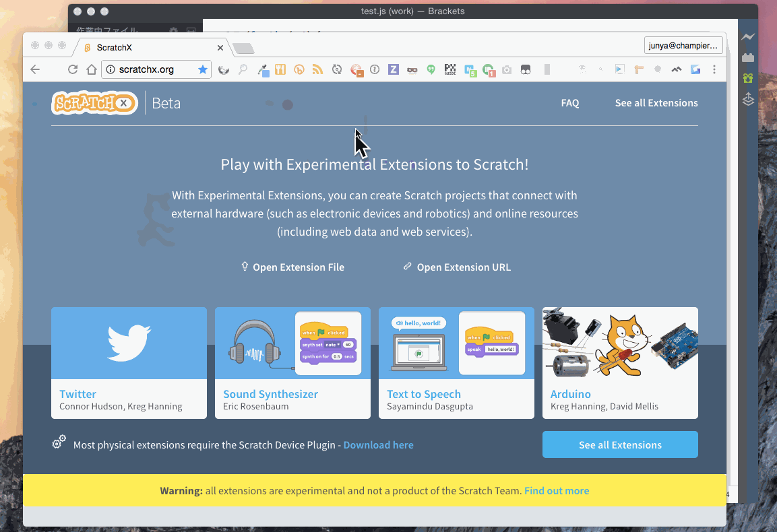Click the purple Z extension icon
This screenshot has height=532, width=777.
click(394, 69)
